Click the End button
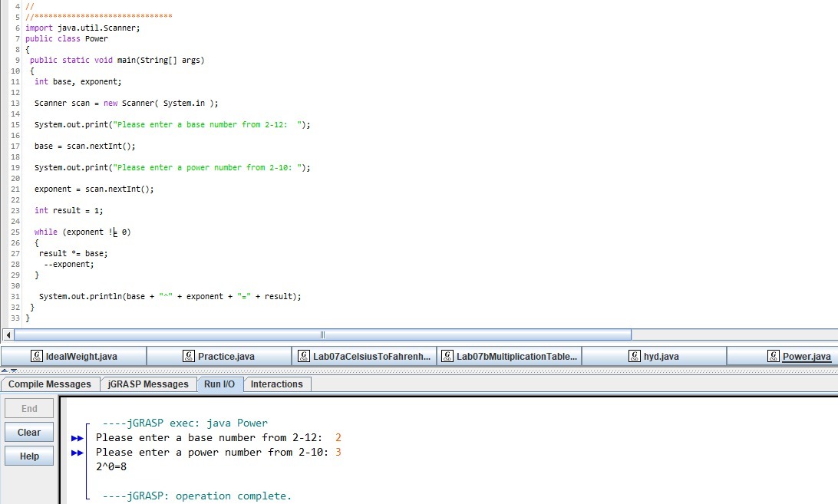Image resolution: width=838 pixels, height=504 pixels. pos(29,409)
